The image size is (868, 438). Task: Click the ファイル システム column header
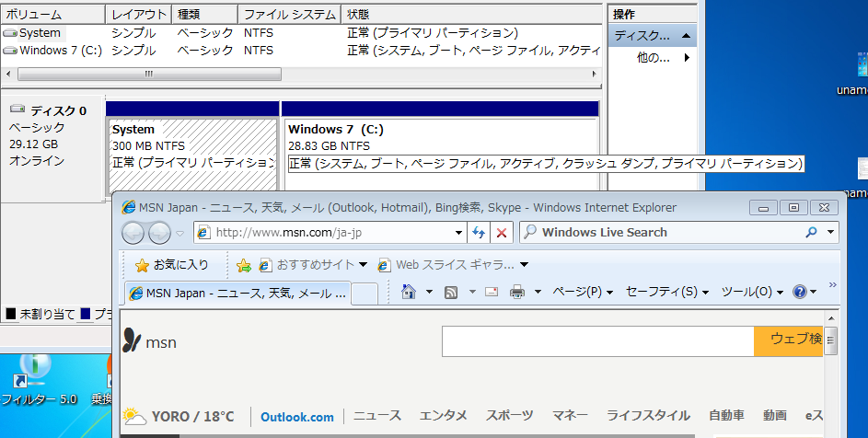pyautogui.click(x=290, y=15)
